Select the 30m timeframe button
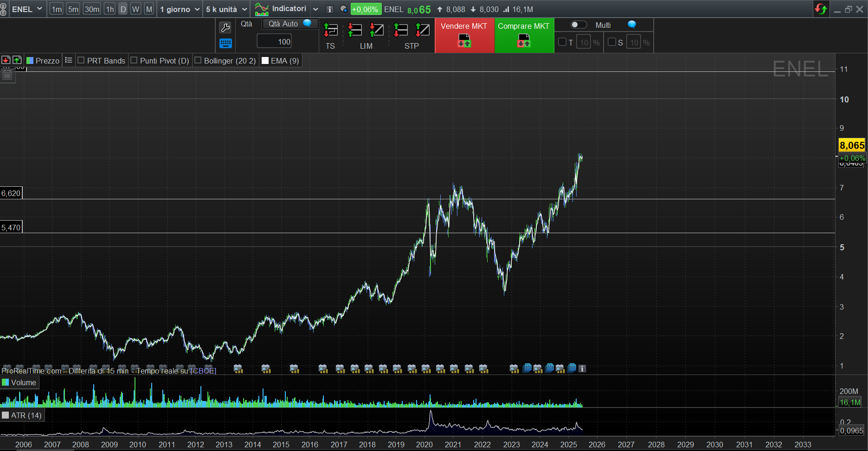 (92, 9)
